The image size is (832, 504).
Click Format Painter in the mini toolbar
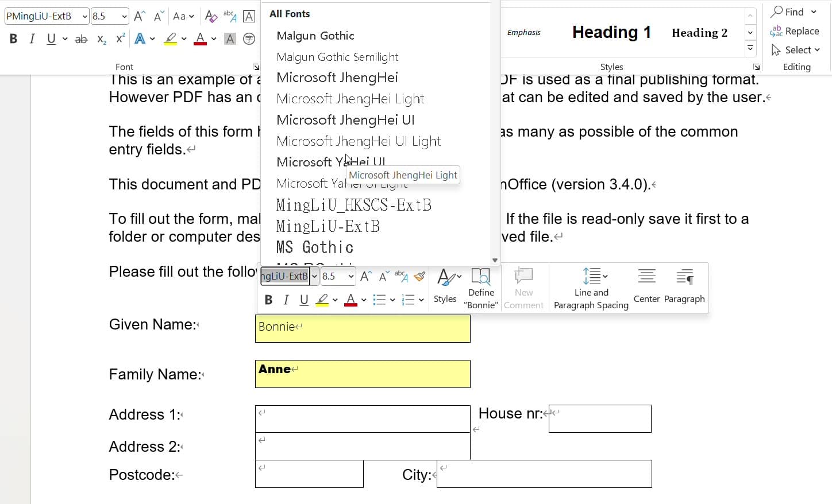(419, 276)
